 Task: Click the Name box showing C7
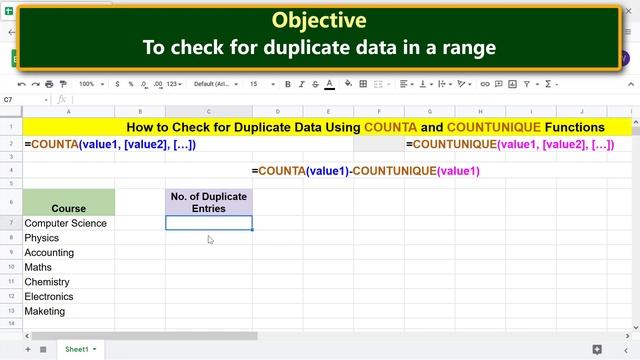[x=25, y=100]
